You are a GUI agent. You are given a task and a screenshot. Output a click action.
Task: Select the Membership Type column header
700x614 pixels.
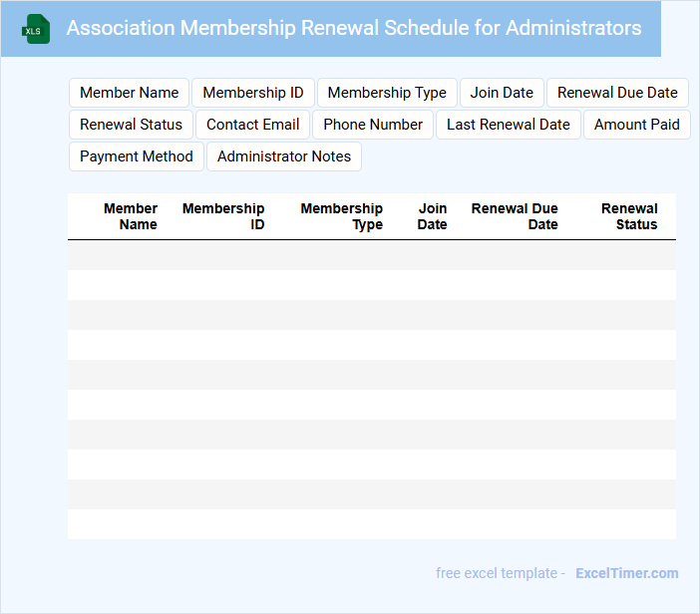pos(342,216)
